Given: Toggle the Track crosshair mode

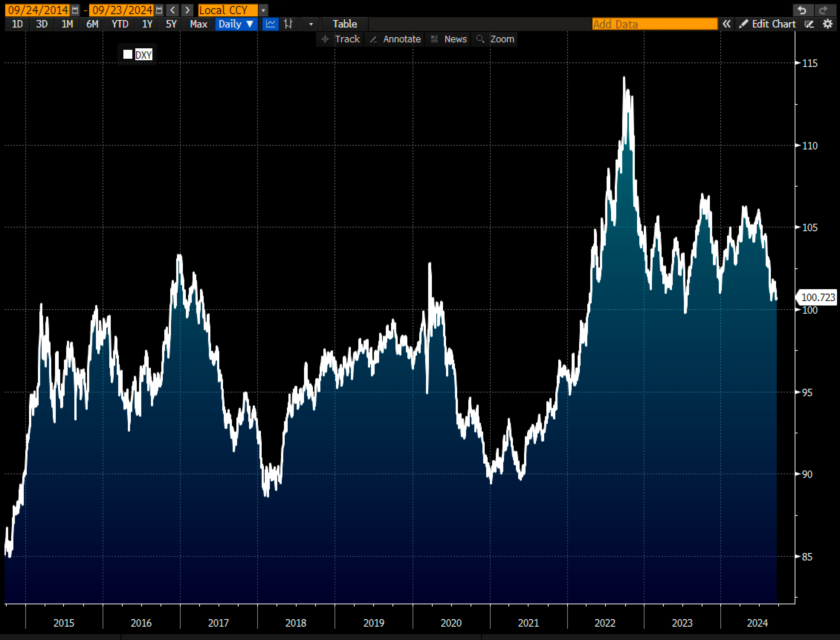Looking at the screenshot, I should click(x=341, y=39).
